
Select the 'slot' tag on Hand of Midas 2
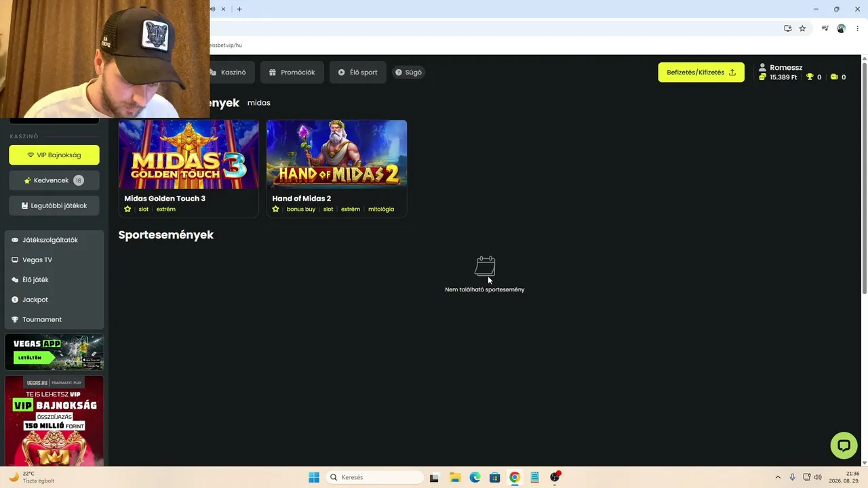point(328,209)
